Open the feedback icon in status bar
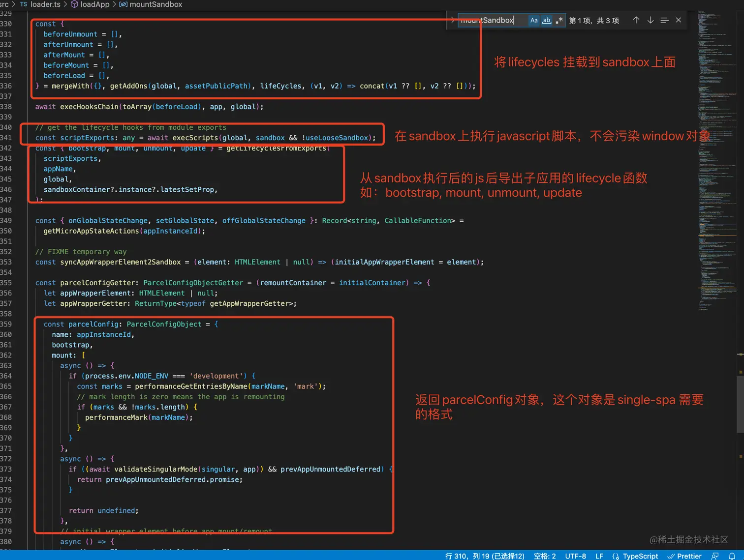The width and height of the screenshot is (744, 560). tap(715, 556)
